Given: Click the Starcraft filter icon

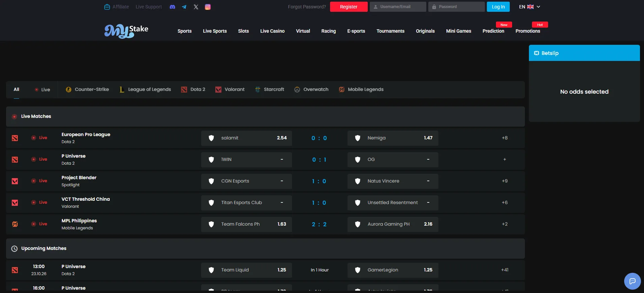Looking at the screenshot, I should (x=258, y=90).
